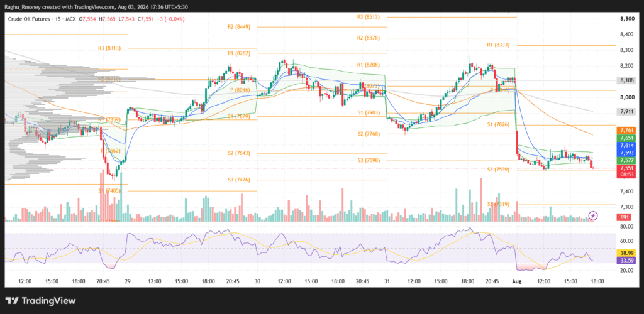
Task: Click the S1 (7826) pivot label
Action: pos(498,124)
